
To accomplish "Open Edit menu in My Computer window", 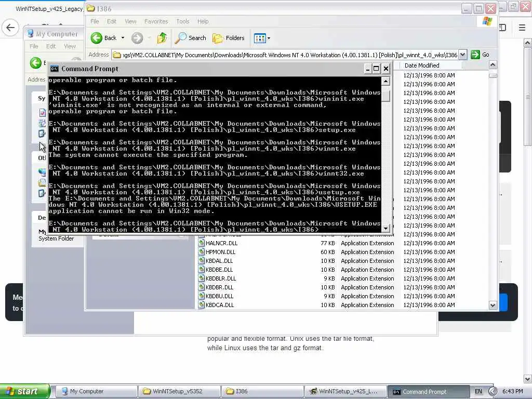I will (x=51, y=46).
